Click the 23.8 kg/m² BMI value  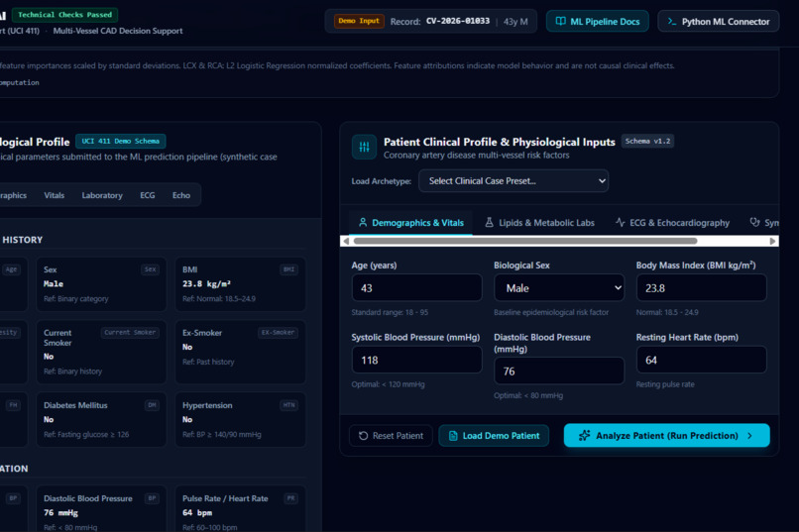click(x=207, y=284)
